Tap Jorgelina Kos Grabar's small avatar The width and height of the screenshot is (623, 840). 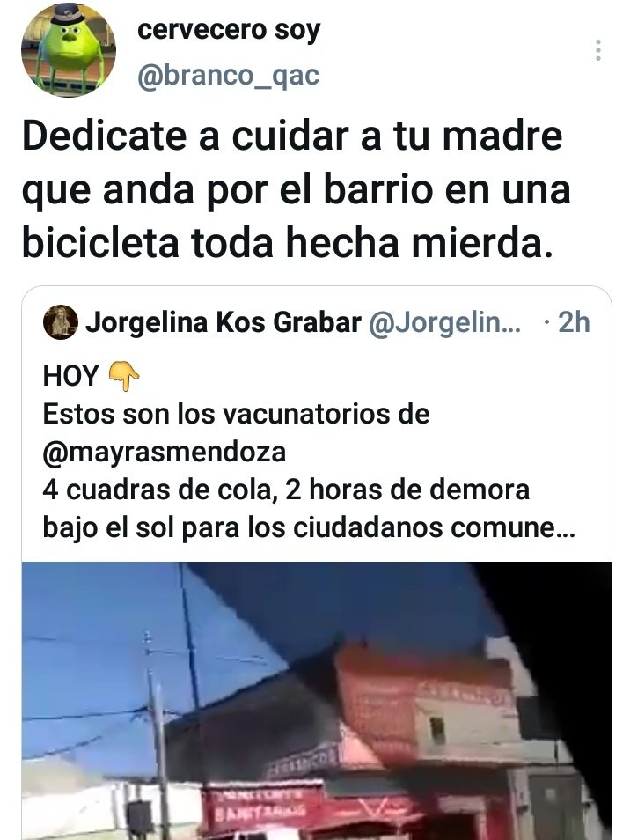point(61,322)
